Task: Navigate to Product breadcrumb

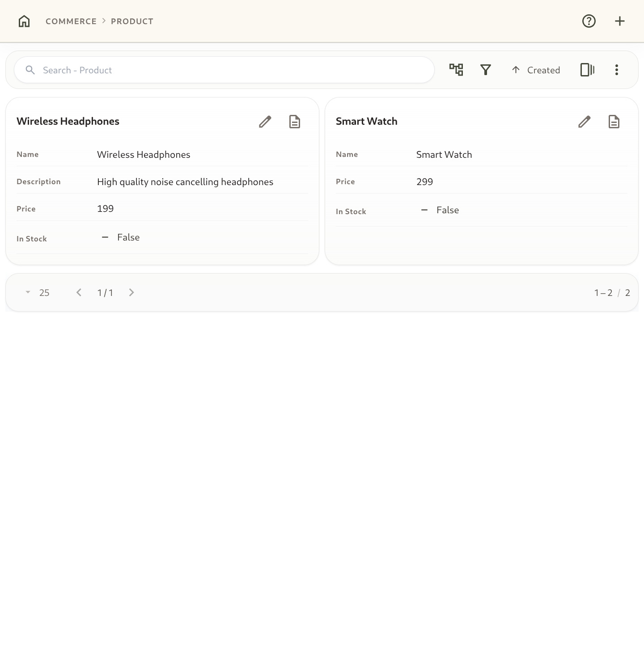Action: click(132, 21)
